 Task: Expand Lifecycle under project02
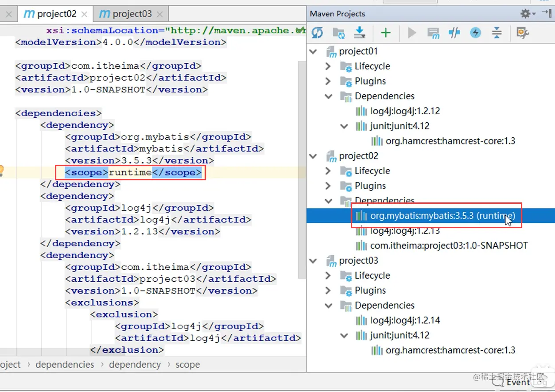coord(328,171)
